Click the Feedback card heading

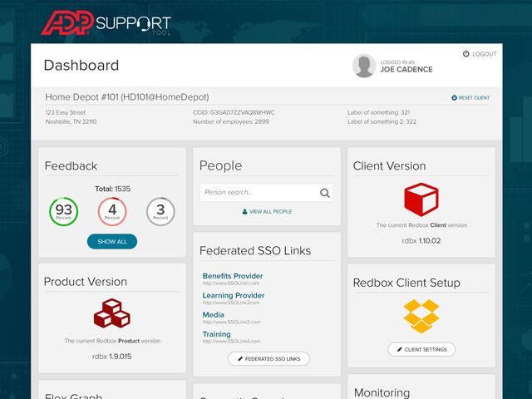tap(71, 166)
